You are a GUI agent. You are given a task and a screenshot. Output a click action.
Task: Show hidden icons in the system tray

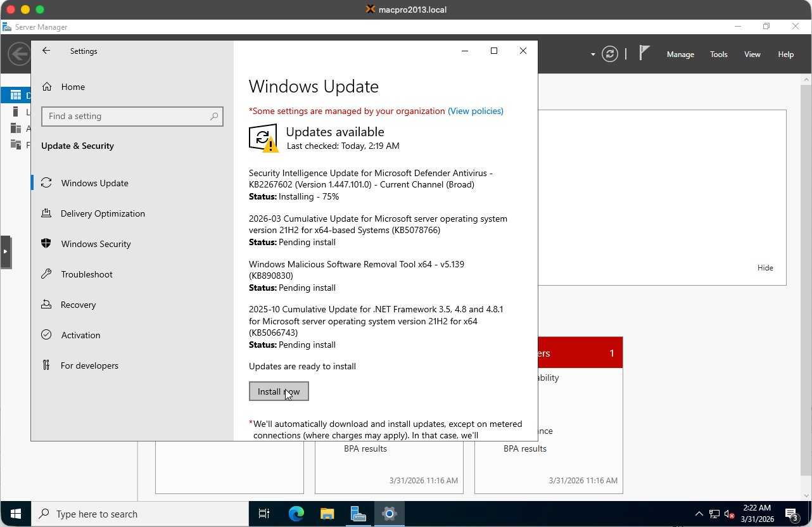coord(699,514)
